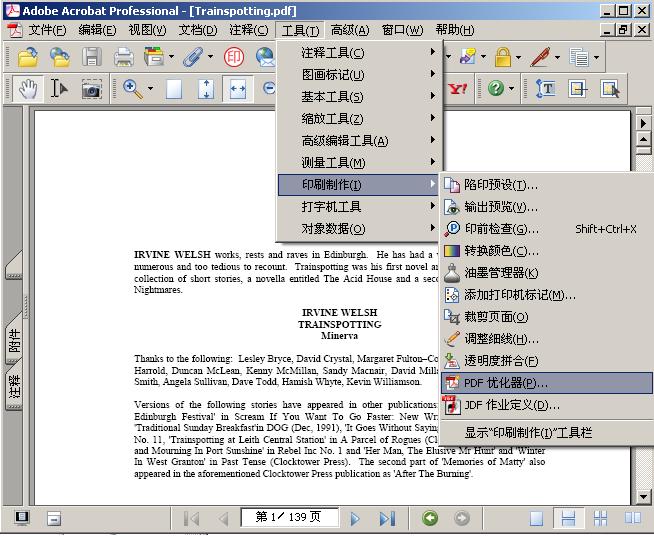The image size is (654, 537).
Task: Click the page number input field
Action: (x=289, y=518)
